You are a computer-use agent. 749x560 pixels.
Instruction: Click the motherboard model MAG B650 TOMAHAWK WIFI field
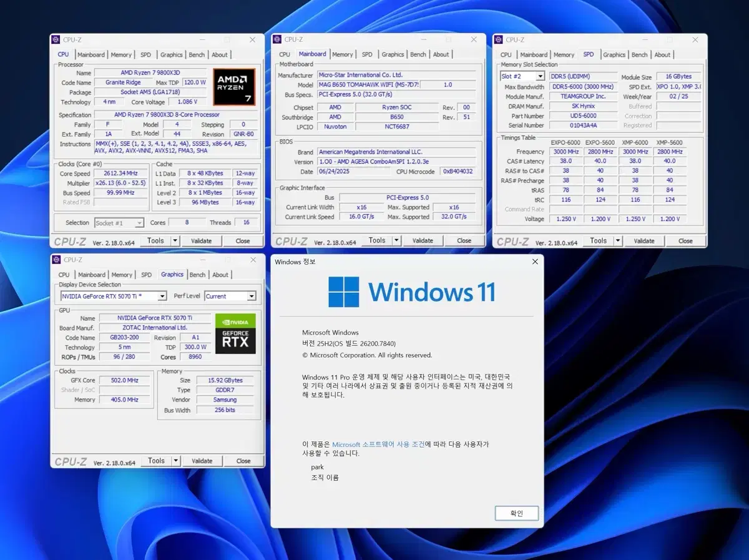coord(368,85)
